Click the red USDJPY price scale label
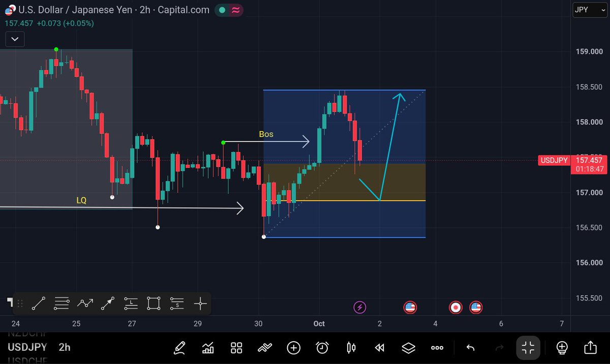Screen dimensions: 610x364 click(x=554, y=160)
